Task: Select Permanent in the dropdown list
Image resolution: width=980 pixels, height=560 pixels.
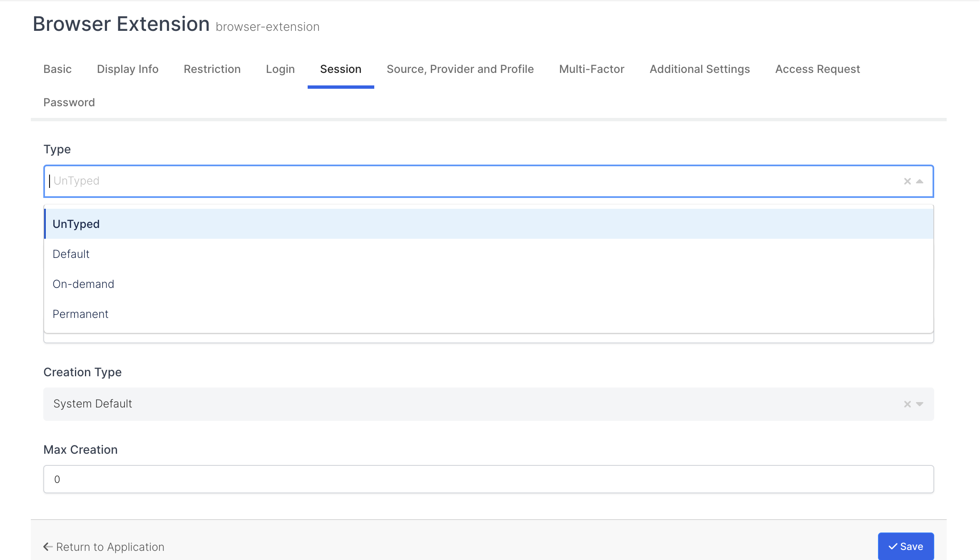Action: (80, 314)
